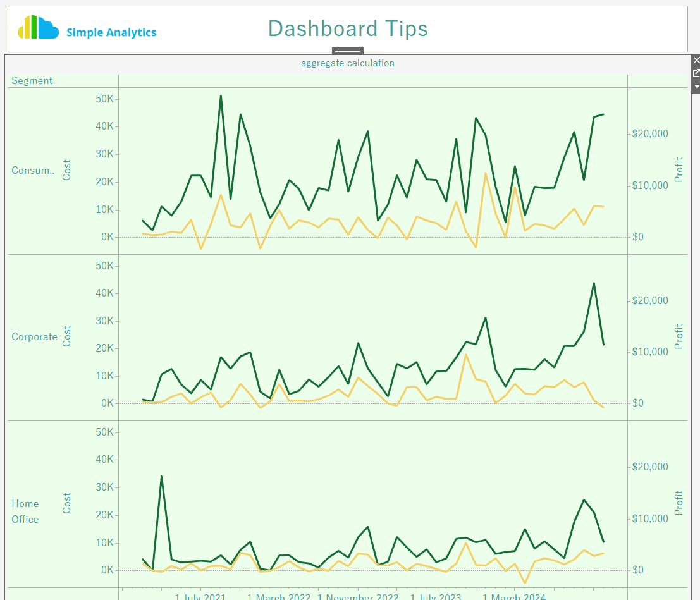Select the Corporate segment row label
This screenshot has width=700, height=600.
tap(34, 336)
